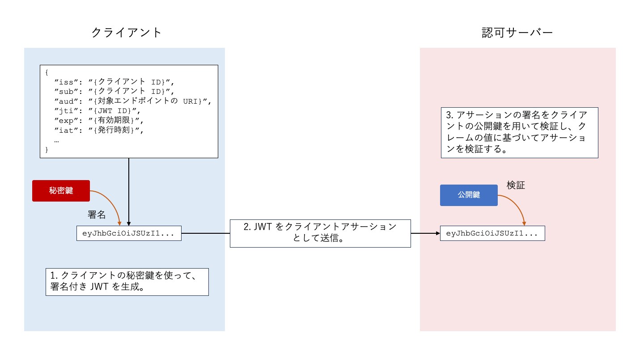Click step 2 送信 box
The width and height of the screenshot is (644, 362).
click(x=320, y=233)
